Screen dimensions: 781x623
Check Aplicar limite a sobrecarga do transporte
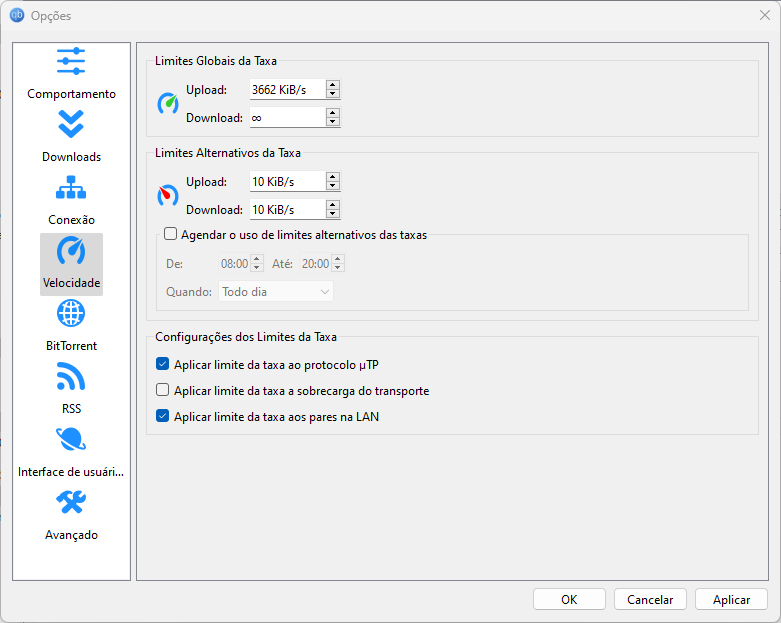click(162, 390)
